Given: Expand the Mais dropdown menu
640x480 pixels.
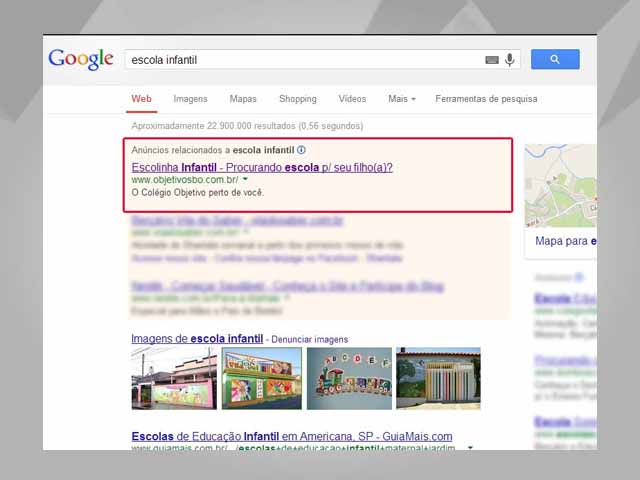Looking at the screenshot, I should [x=402, y=99].
